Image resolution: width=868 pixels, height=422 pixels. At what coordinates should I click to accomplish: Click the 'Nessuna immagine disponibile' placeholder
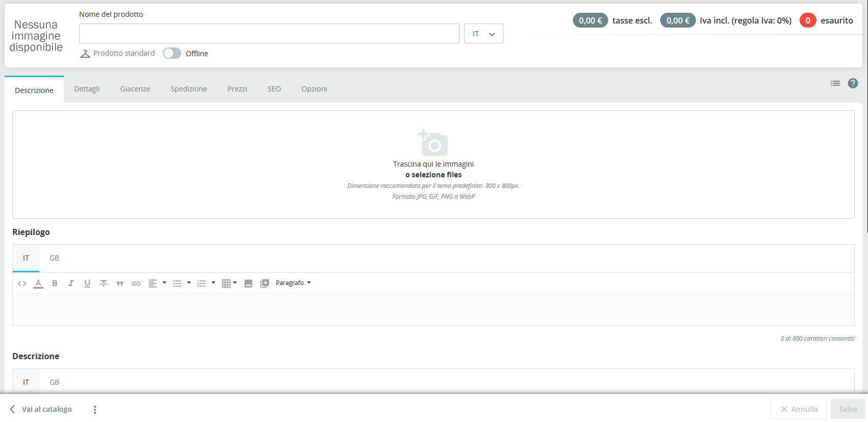(36, 36)
